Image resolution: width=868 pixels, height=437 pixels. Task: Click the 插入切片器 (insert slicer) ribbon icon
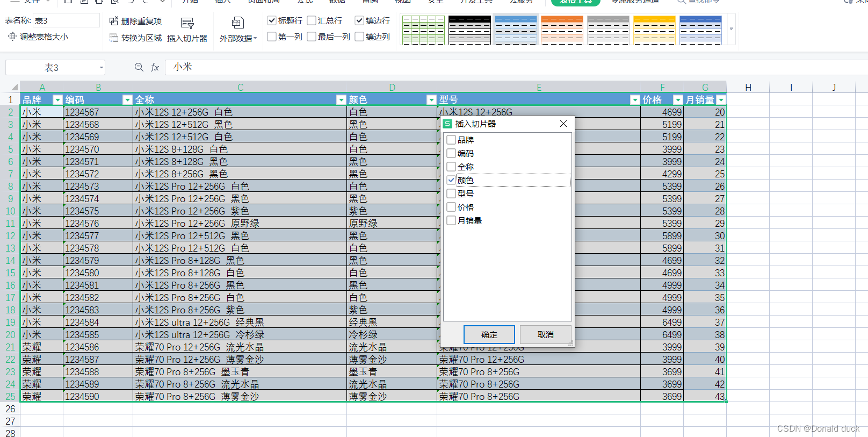pos(187,24)
